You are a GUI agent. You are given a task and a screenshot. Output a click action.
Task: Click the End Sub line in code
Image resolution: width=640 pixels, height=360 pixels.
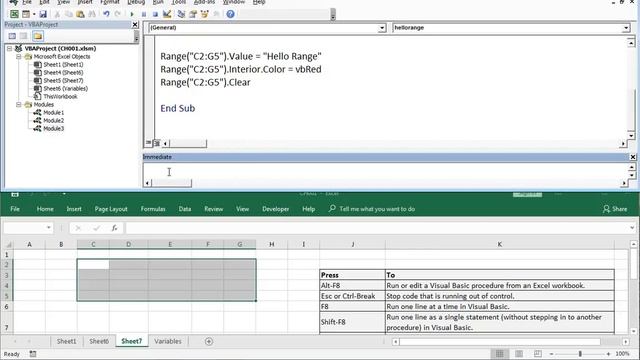coord(178,108)
